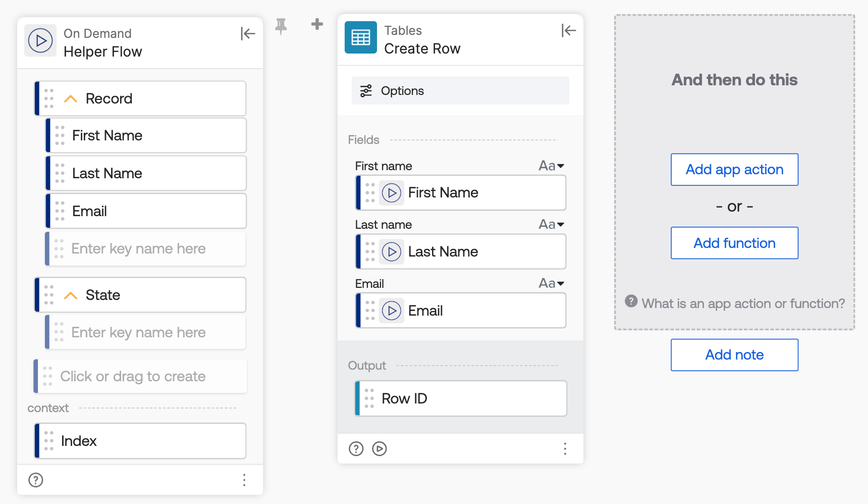
Task: Select Email pill in Create Row card
Action: pyautogui.click(x=461, y=311)
